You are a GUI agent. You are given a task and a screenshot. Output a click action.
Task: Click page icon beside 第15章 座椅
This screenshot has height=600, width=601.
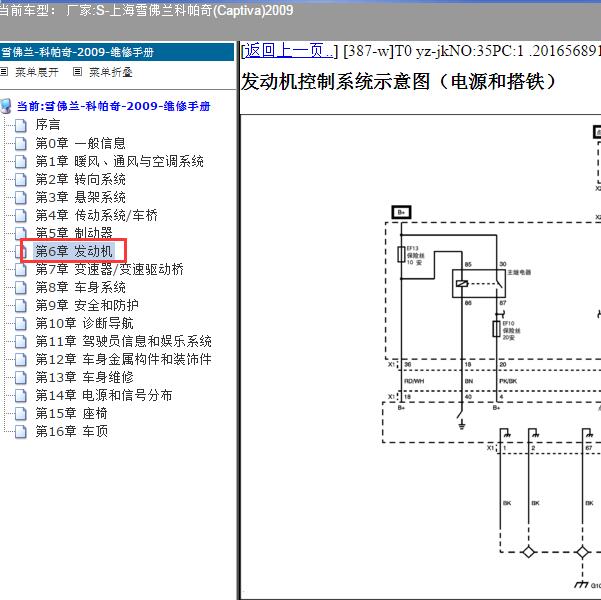point(21,414)
